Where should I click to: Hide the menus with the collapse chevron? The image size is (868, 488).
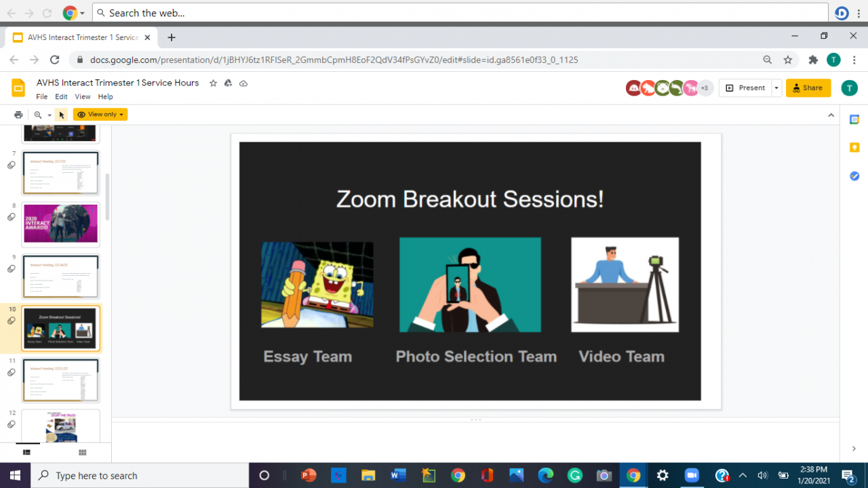(831, 115)
